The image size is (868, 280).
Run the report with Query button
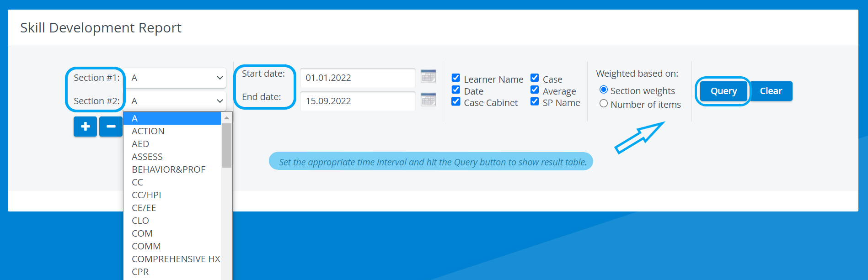[723, 91]
